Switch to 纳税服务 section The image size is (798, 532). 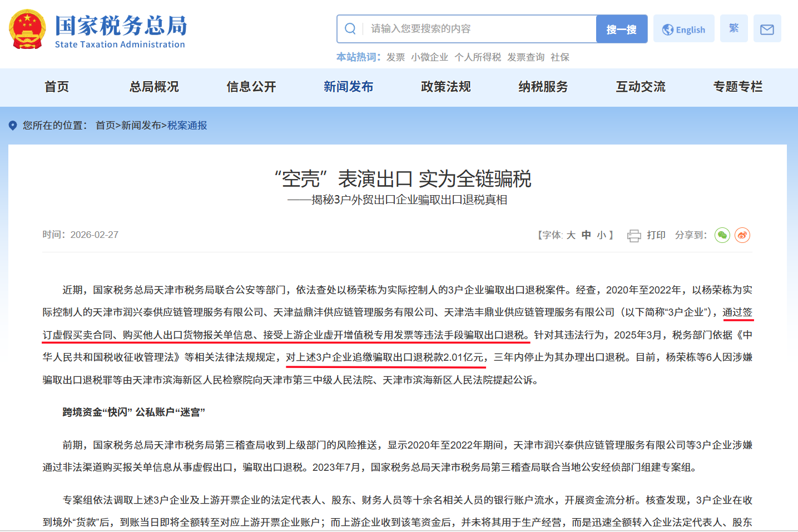(x=543, y=87)
